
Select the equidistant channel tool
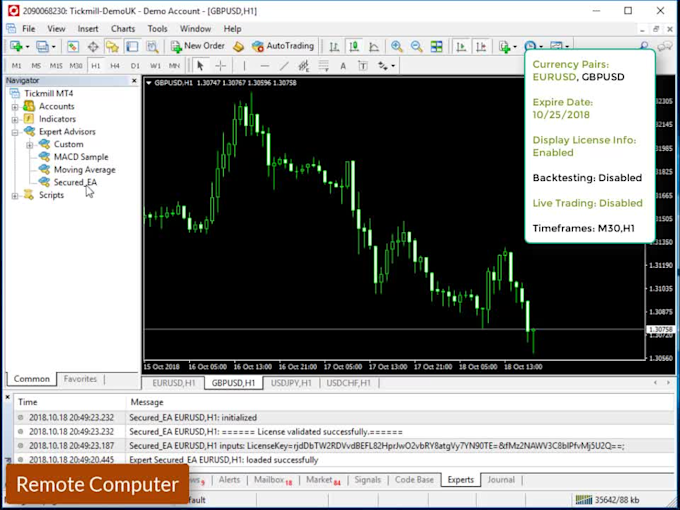point(304,66)
